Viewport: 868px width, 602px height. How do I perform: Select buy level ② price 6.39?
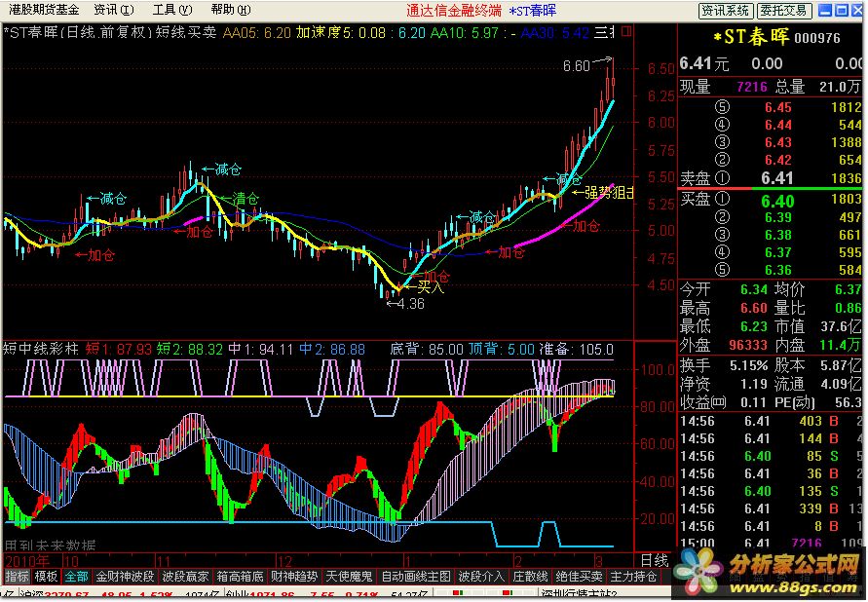pos(777,218)
